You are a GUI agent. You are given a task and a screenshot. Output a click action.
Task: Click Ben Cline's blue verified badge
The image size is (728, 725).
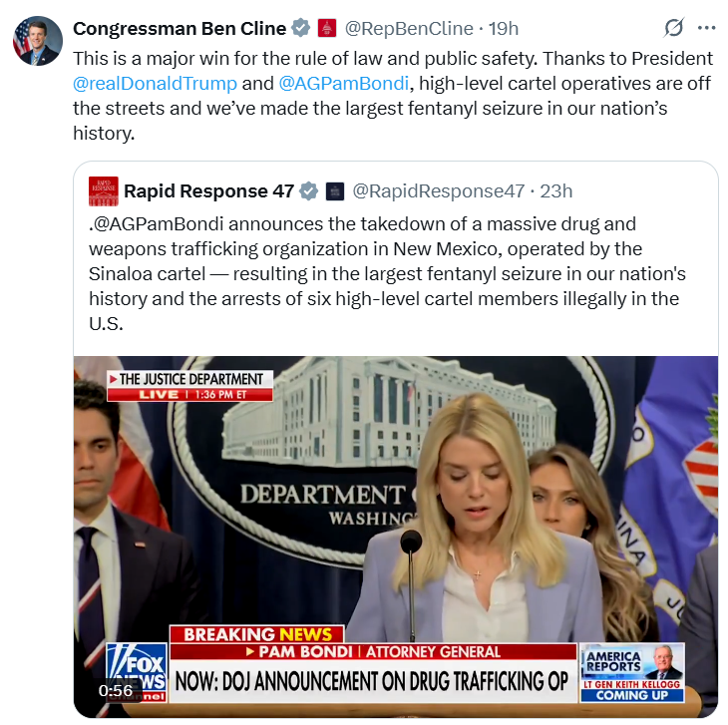[300, 28]
